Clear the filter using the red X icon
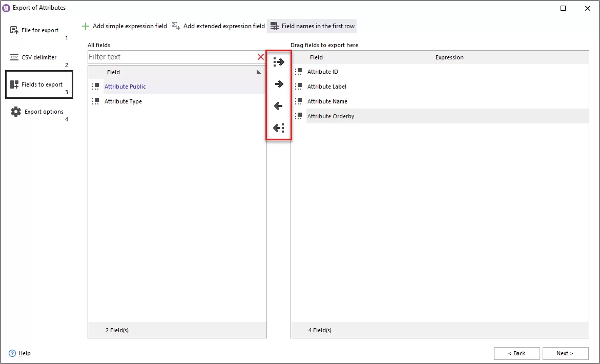 (x=260, y=57)
